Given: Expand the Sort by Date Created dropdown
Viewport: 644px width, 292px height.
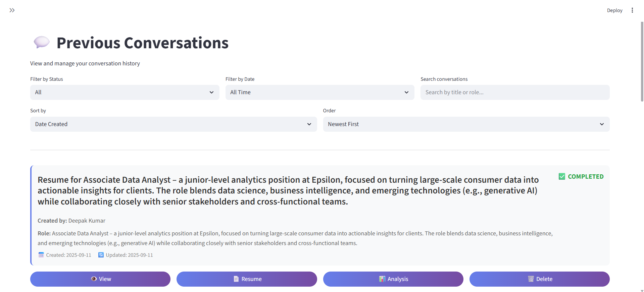Looking at the screenshot, I should pyautogui.click(x=173, y=124).
